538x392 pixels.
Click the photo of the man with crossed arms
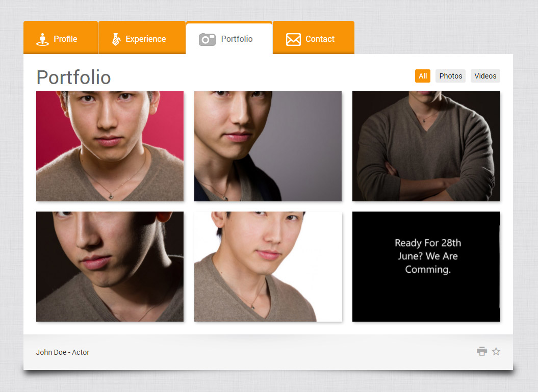(426, 146)
